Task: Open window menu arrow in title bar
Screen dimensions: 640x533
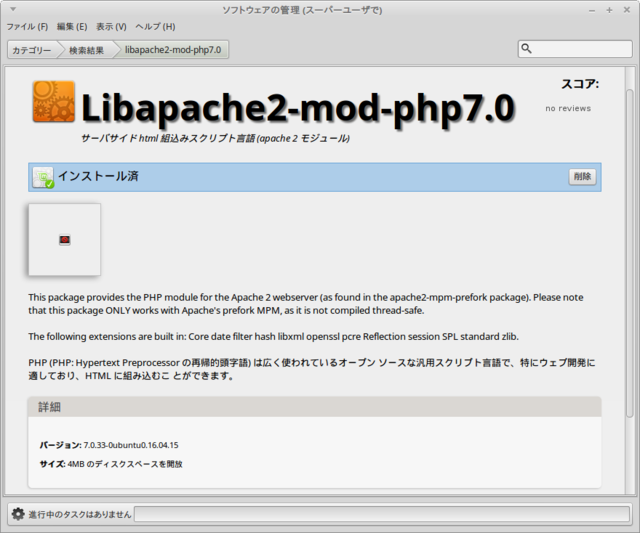Action: pos(13,9)
